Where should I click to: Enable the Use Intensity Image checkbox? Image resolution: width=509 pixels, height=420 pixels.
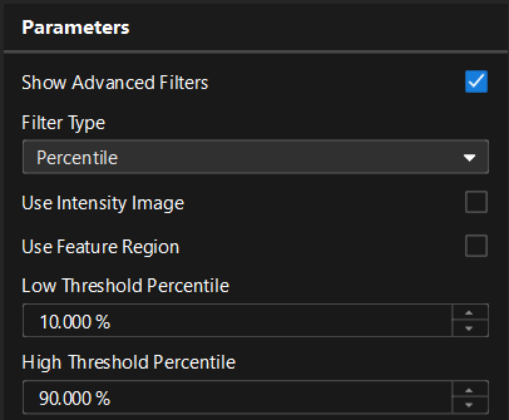(x=476, y=202)
